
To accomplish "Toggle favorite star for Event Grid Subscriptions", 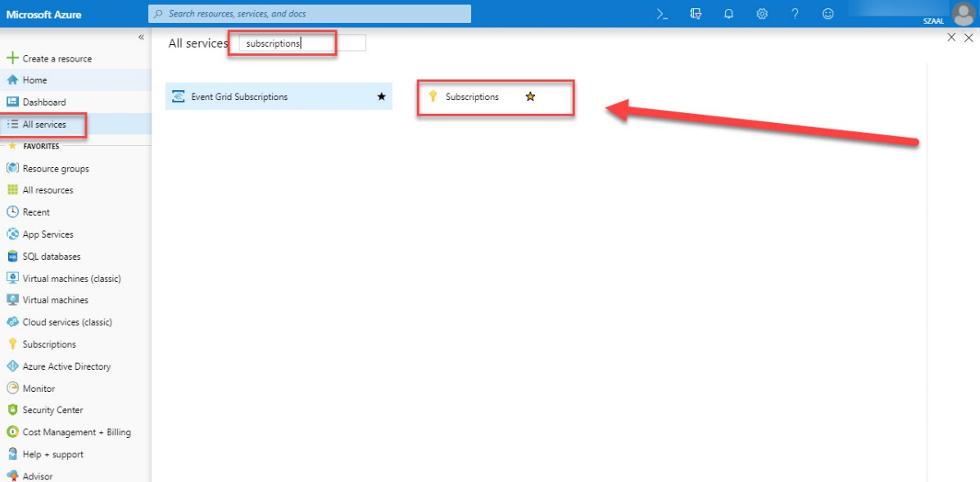I will (381, 97).
